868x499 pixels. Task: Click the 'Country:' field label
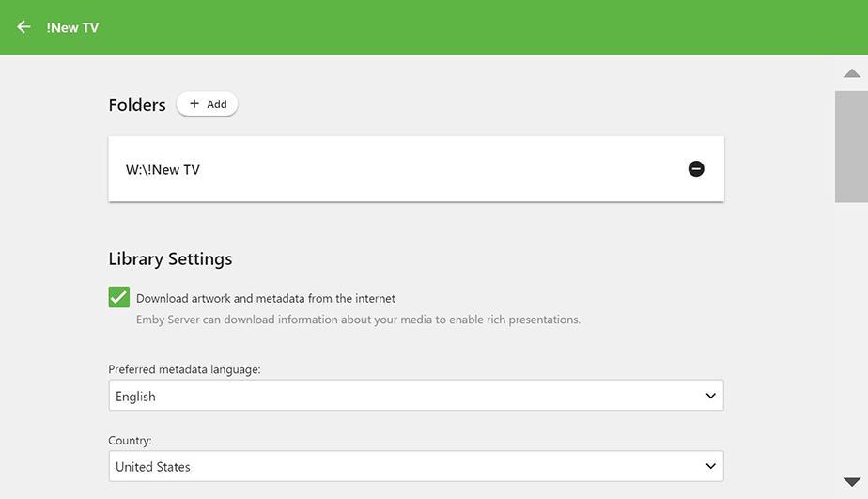[130, 440]
